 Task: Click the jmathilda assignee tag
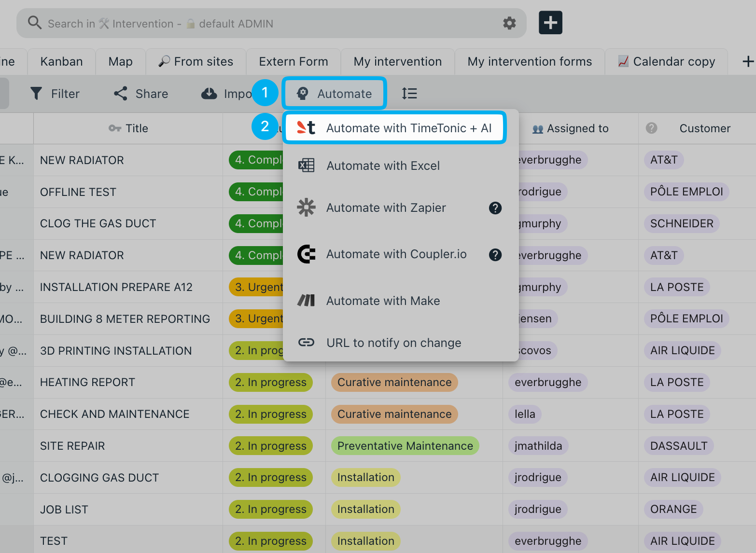[x=538, y=446]
